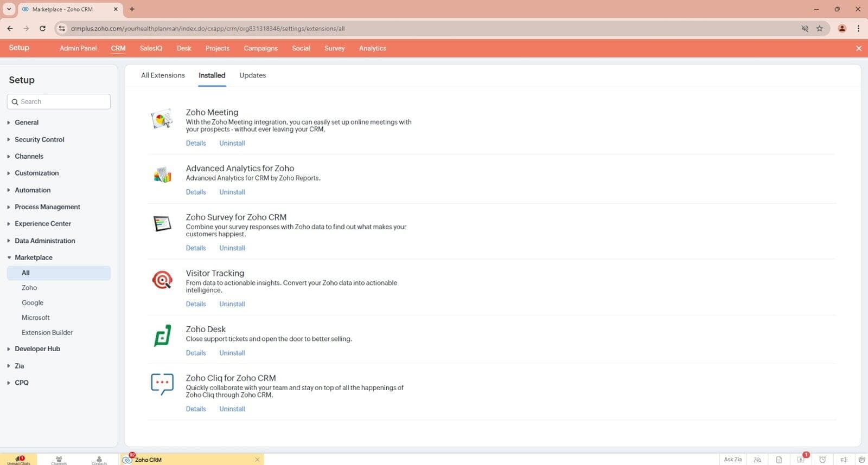Viewport: 868px width, 465px height.
Task: Open Contacts in the bottom bar
Action: pyautogui.click(x=99, y=460)
